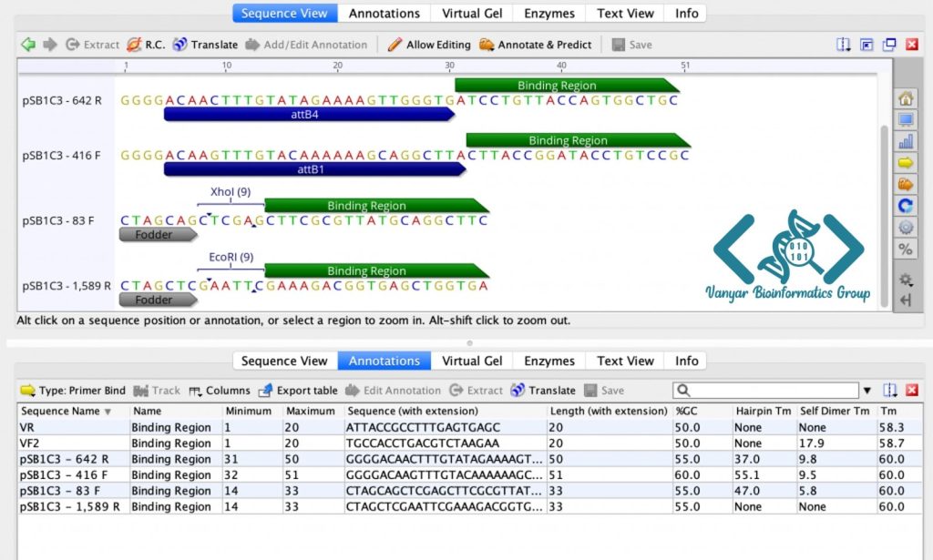Switch lower viewer to Virtual Gel tab
Image resolution: width=933 pixels, height=560 pixels.
click(x=472, y=361)
